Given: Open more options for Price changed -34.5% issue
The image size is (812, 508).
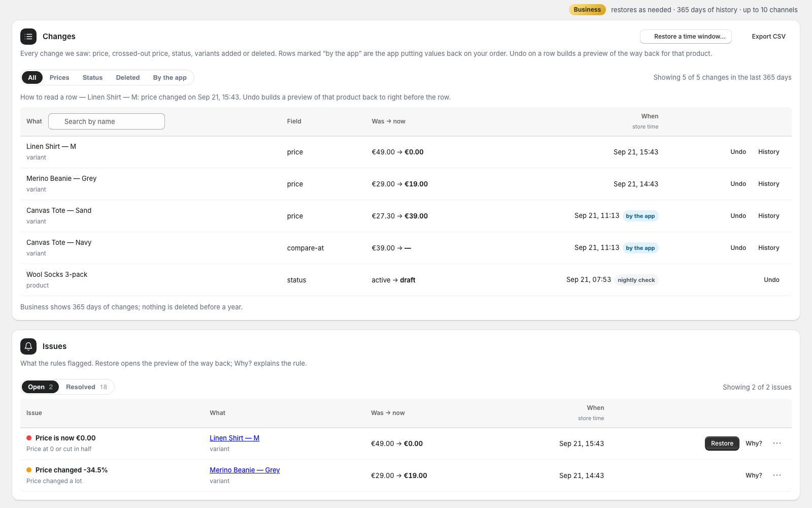Looking at the screenshot, I should coord(777,475).
